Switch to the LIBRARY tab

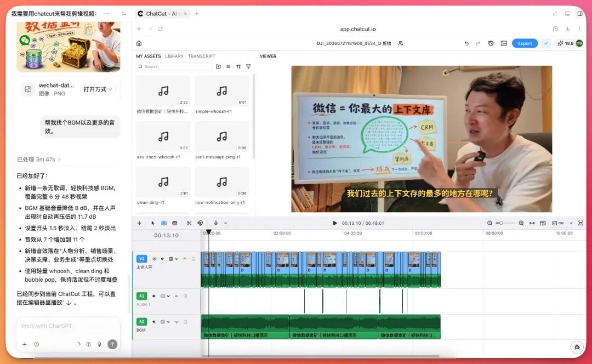(174, 56)
